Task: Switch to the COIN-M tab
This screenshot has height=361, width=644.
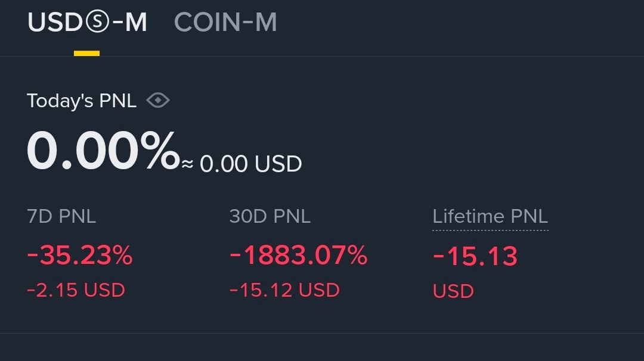Action: tap(225, 23)
